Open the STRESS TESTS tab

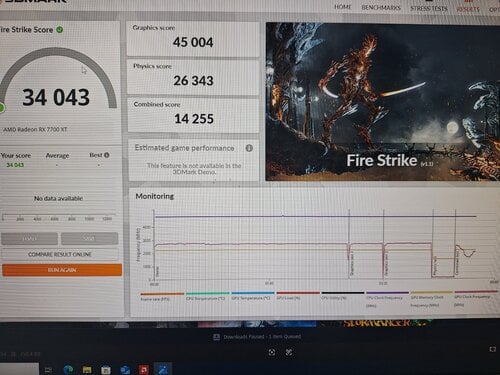coord(429,8)
